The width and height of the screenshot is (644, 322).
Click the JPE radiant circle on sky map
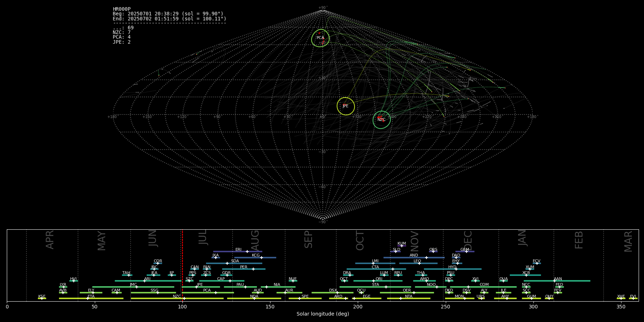tap(346, 106)
